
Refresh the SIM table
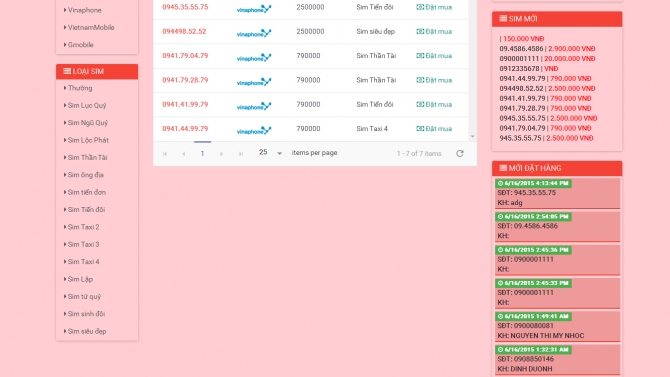click(x=460, y=153)
